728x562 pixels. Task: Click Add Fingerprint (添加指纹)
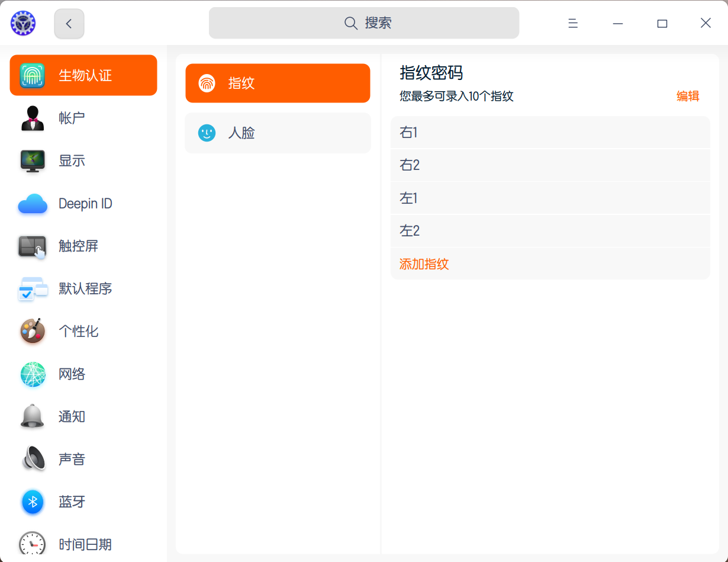pyautogui.click(x=424, y=264)
